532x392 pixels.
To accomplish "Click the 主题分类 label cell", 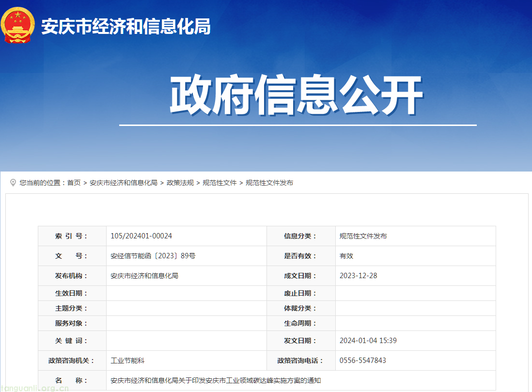I will pos(72,308).
